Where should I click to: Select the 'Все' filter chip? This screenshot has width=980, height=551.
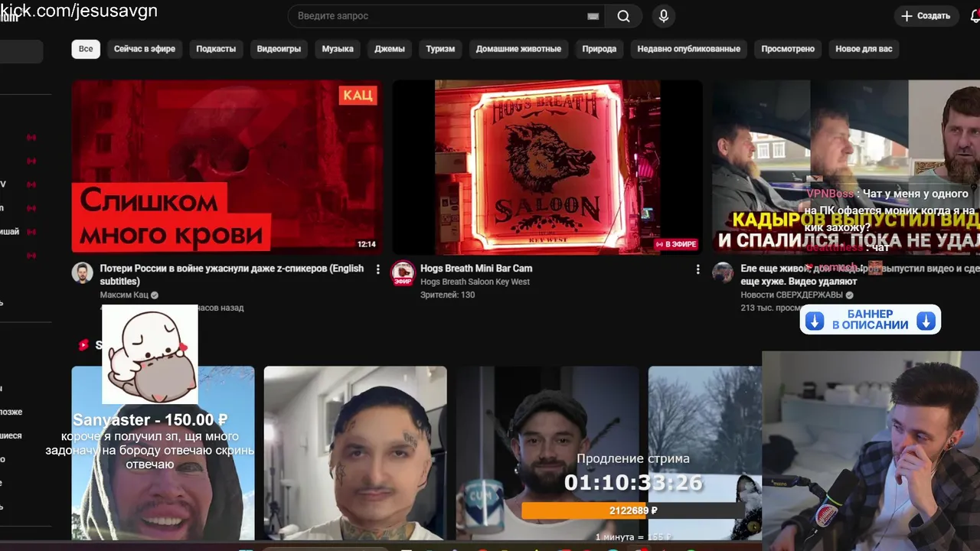tap(86, 49)
